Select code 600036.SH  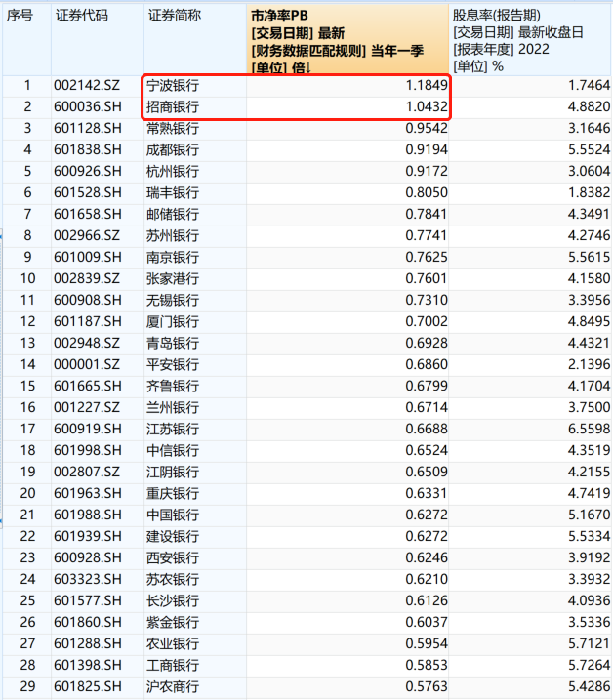(88, 106)
